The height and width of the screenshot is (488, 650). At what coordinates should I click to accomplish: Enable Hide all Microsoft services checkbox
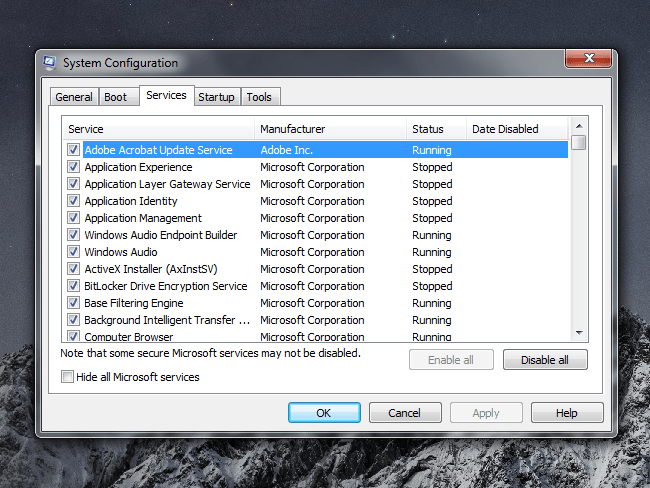pyautogui.click(x=68, y=377)
